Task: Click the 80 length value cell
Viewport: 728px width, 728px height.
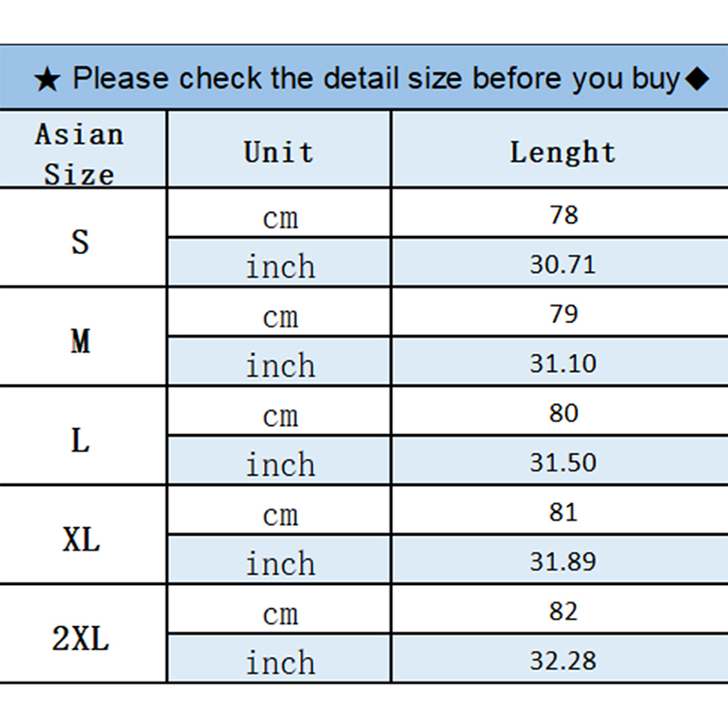Action: pyautogui.click(x=563, y=413)
